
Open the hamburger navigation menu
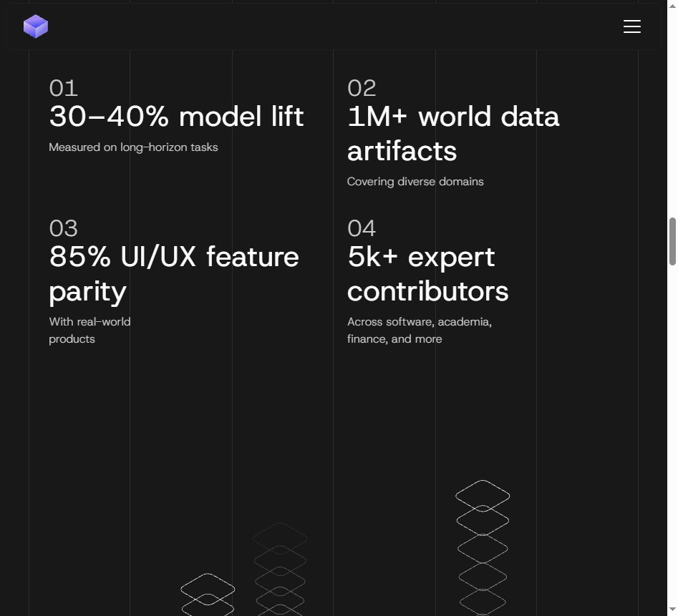pyautogui.click(x=631, y=26)
